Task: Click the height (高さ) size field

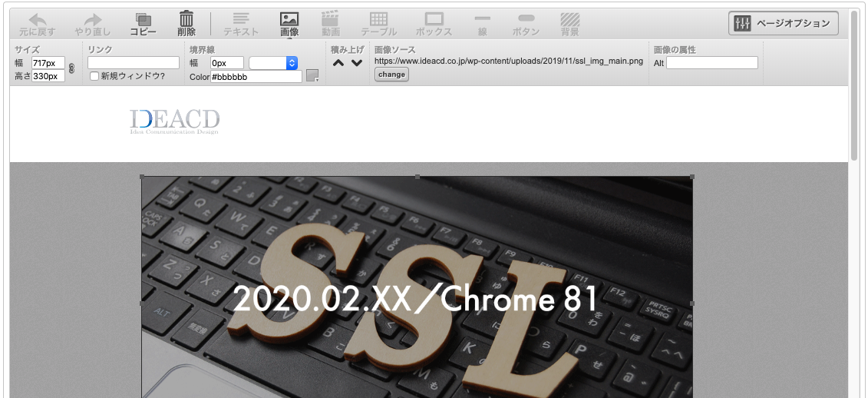Action: pos(48,76)
